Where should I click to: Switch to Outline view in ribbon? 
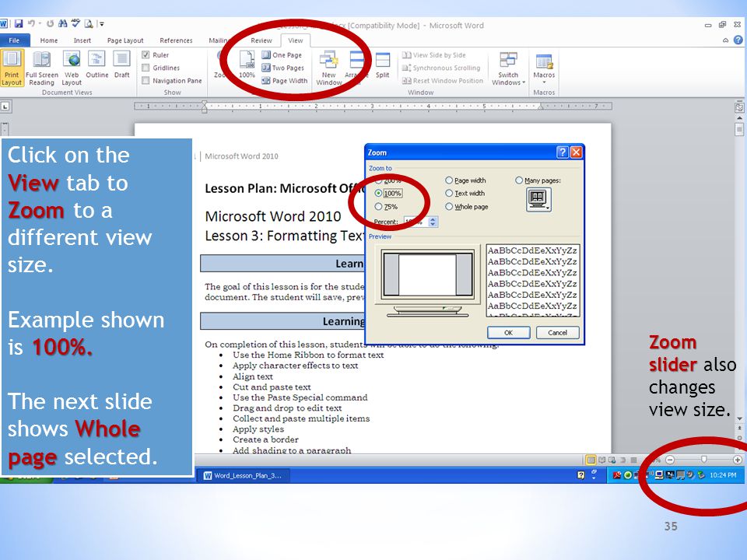pyautogui.click(x=96, y=65)
